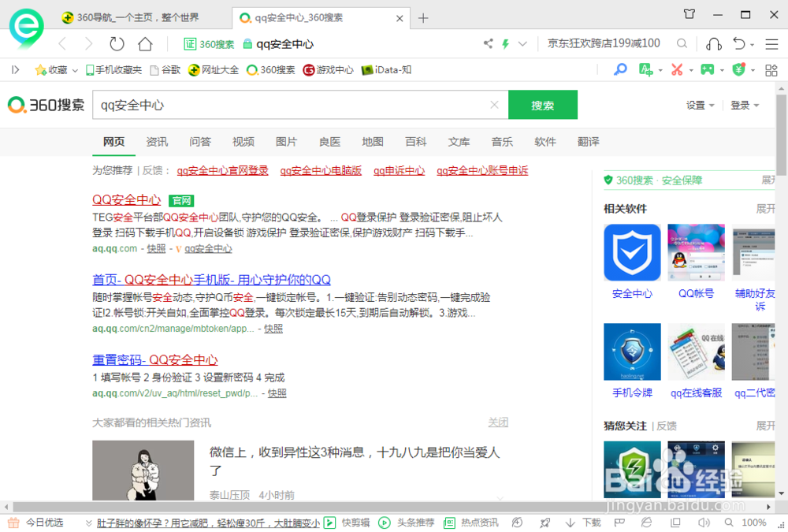Click suggested link qq安全中心官网登录
788x532 pixels.
pos(223,170)
